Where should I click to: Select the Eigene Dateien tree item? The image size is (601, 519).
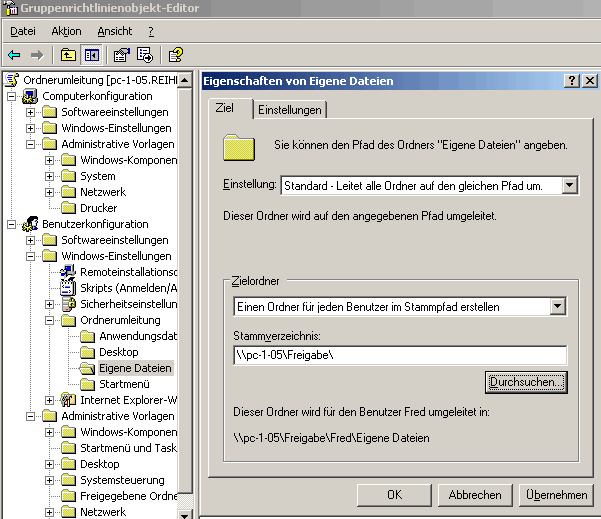pos(135,368)
